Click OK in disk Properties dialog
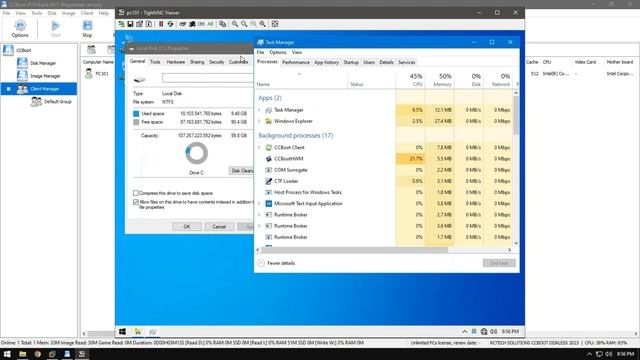The height and width of the screenshot is (360, 640). (x=187, y=227)
